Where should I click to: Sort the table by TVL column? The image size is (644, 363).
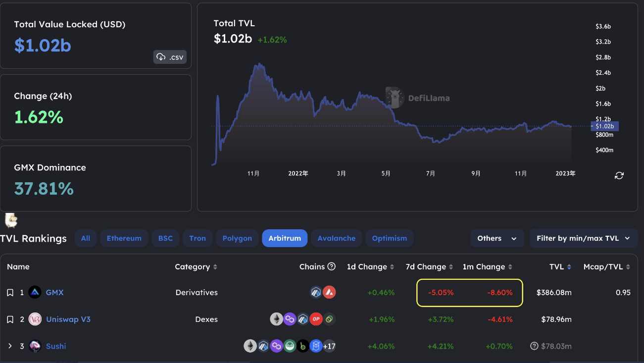560,267
